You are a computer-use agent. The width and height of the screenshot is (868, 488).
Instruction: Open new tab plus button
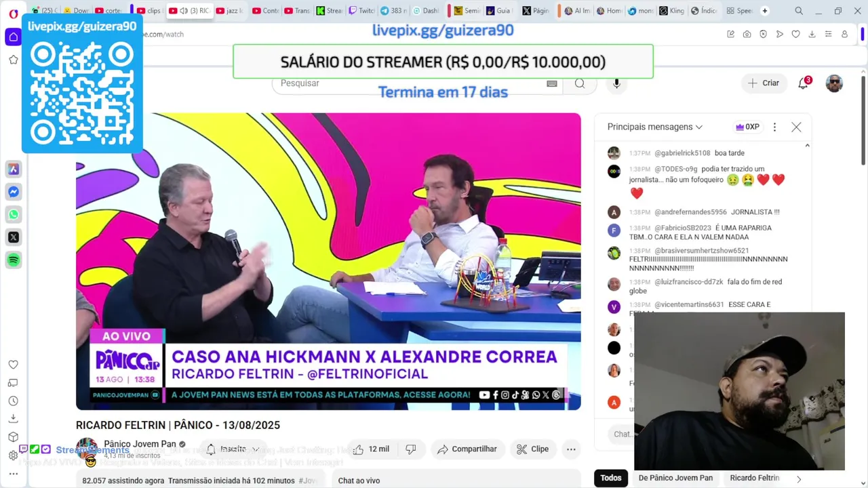(x=765, y=11)
